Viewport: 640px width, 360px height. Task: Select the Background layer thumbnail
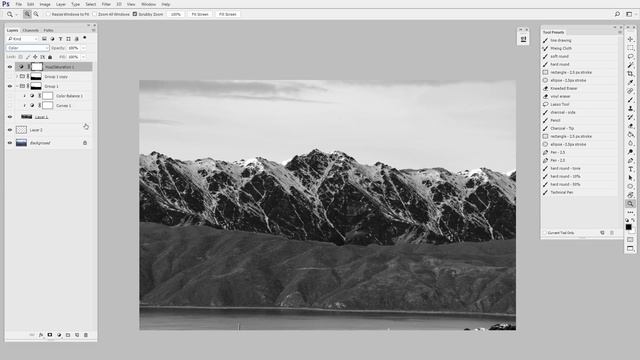pos(21,143)
